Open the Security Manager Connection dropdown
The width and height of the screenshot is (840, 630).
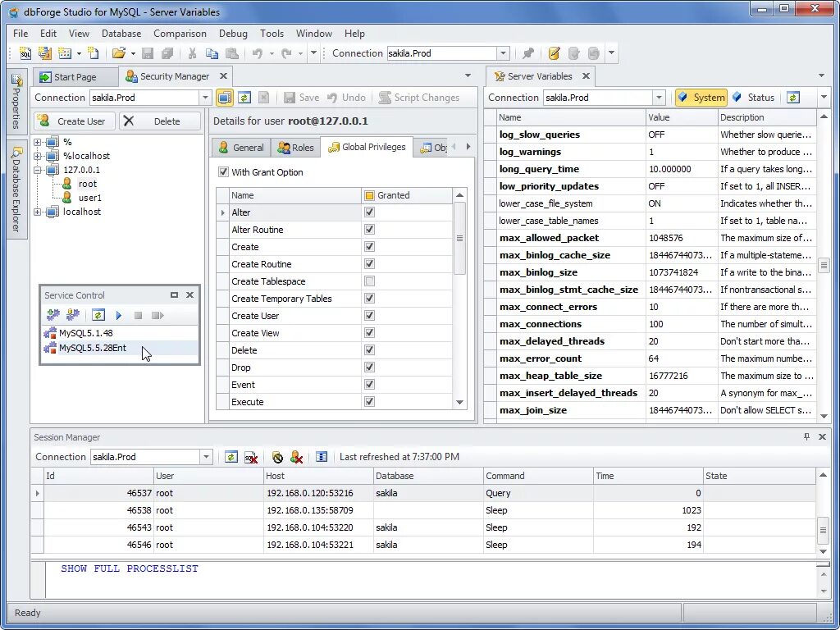point(205,98)
